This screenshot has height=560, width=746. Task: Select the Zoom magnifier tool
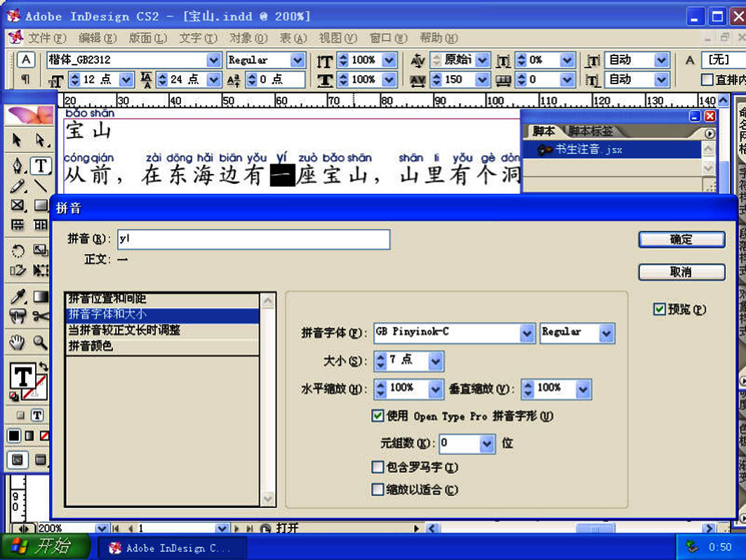pos(40,342)
